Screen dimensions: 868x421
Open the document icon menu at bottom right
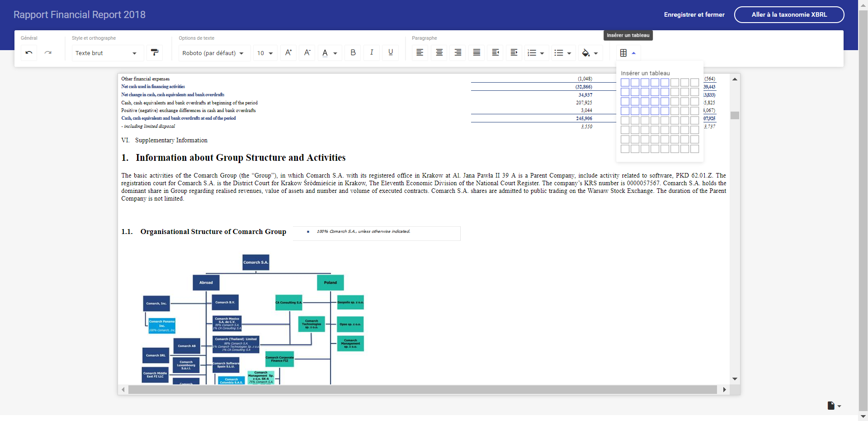[x=834, y=406]
